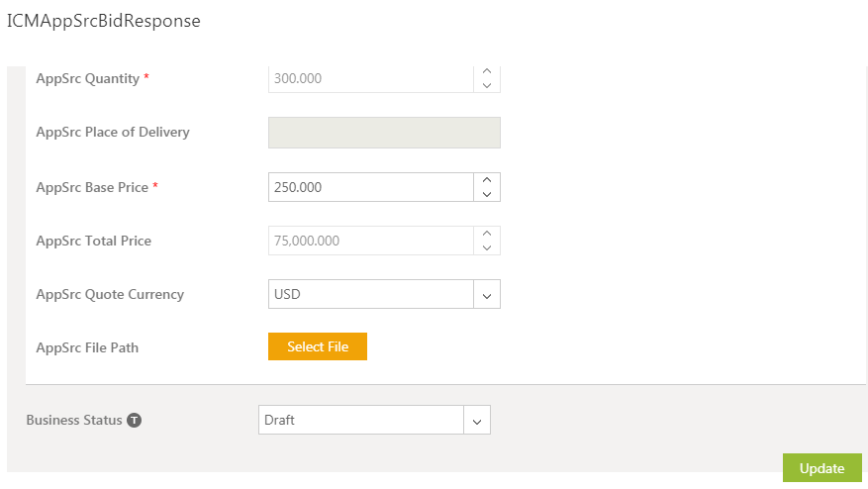Decrease AppSrc Base Price with down arrow

click(x=487, y=194)
